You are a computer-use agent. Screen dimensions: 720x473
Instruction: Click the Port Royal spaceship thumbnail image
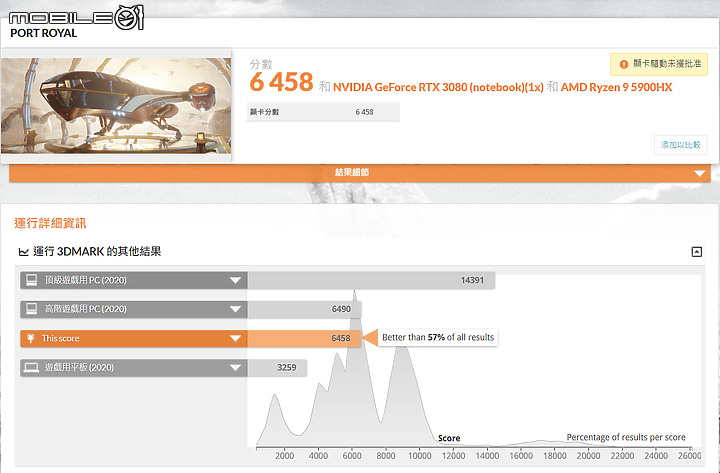116,105
